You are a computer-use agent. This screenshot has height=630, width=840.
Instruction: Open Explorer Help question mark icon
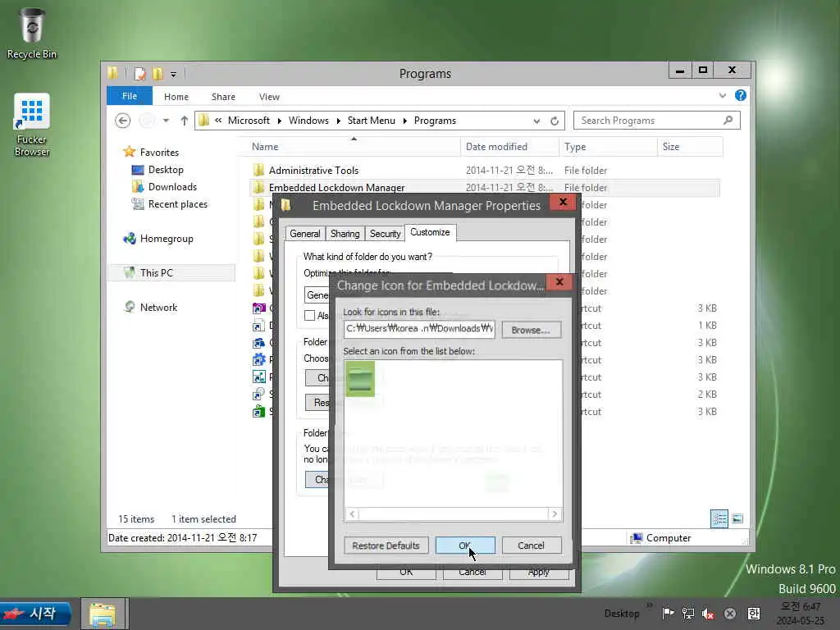741,95
